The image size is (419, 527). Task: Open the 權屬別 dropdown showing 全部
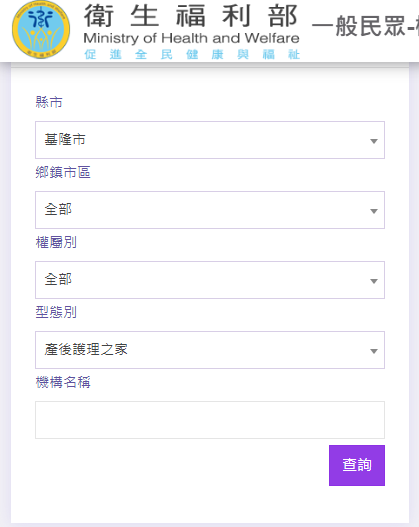(210, 280)
